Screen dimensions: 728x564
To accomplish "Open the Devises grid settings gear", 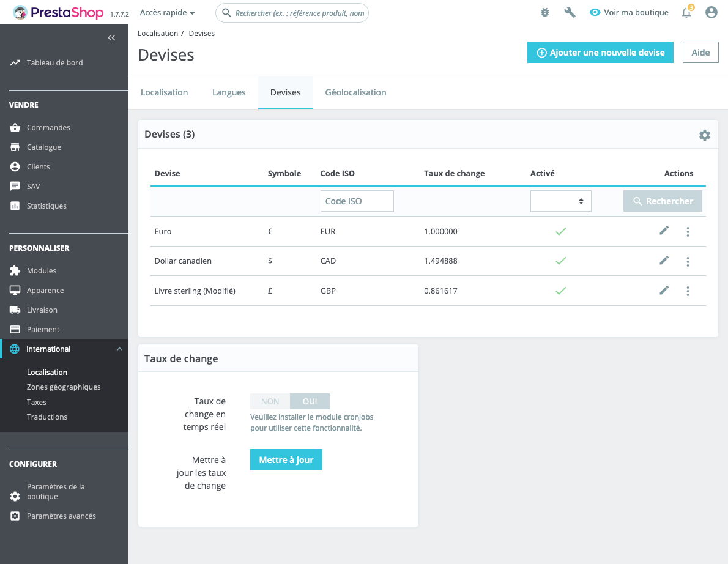I will [704, 135].
